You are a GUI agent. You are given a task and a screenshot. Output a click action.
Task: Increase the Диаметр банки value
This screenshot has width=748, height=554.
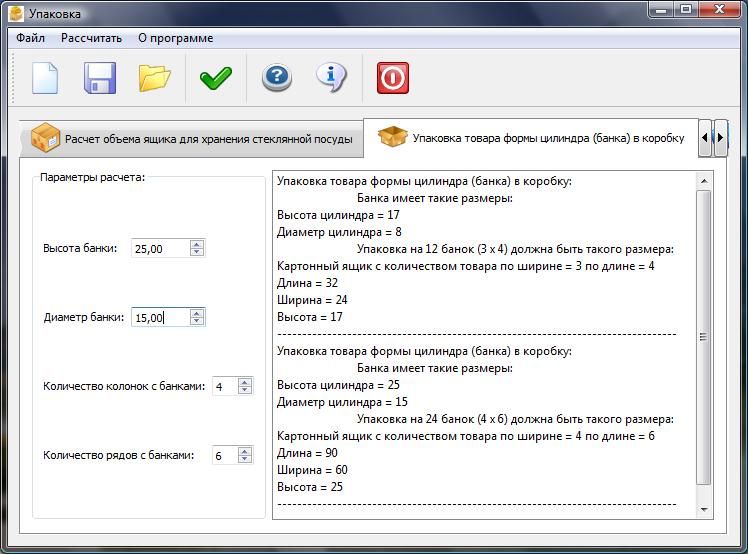click(x=197, y=312)
